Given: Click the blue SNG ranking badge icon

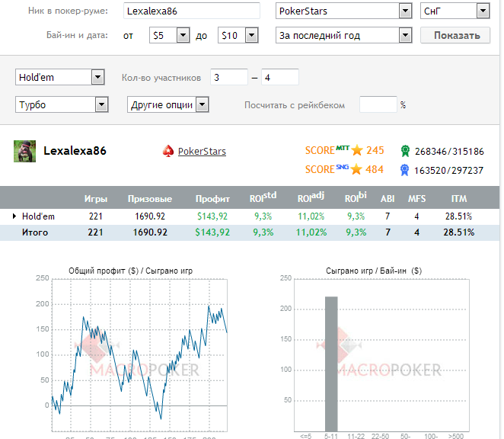Looking at the screenshot, I should coord(404,170).
